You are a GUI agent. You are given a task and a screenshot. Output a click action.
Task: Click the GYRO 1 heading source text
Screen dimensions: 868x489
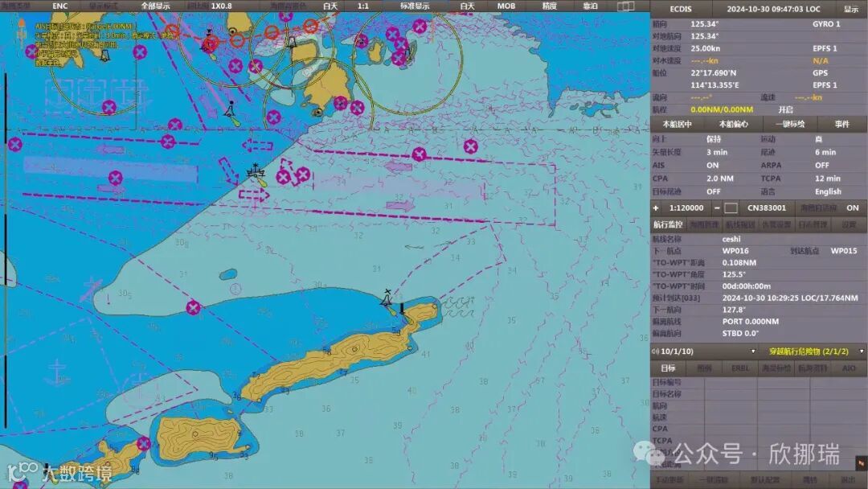826,24
